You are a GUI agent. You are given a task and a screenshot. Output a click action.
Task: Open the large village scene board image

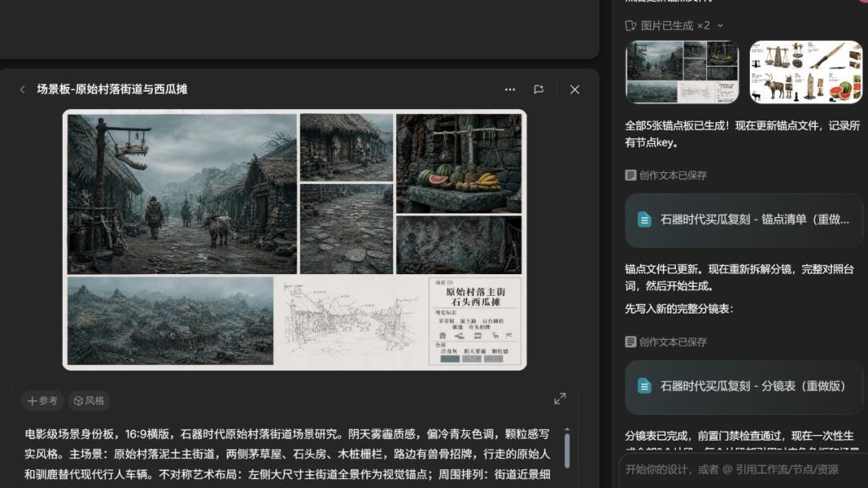point(294,240)
